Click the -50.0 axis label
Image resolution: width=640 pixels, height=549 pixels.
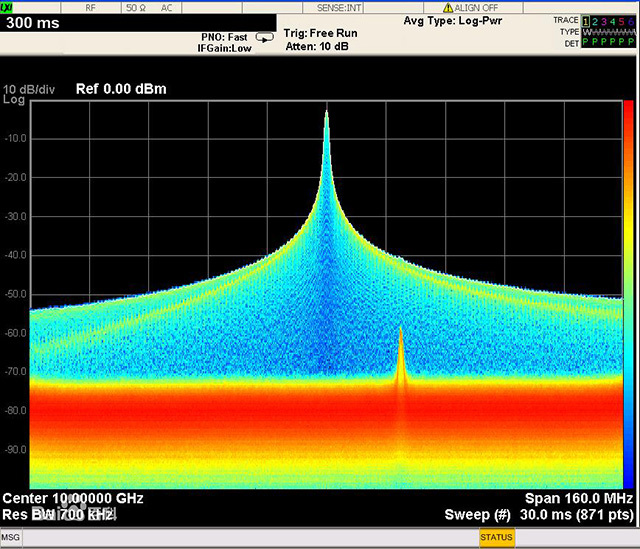pyautogui.click(x=16, y=294)
